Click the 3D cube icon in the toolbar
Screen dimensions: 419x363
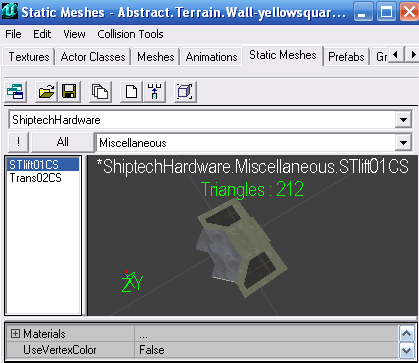185,91
